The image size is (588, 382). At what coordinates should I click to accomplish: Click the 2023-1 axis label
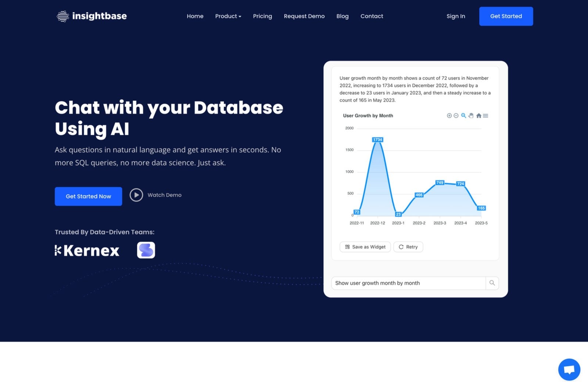pos(398,223)
